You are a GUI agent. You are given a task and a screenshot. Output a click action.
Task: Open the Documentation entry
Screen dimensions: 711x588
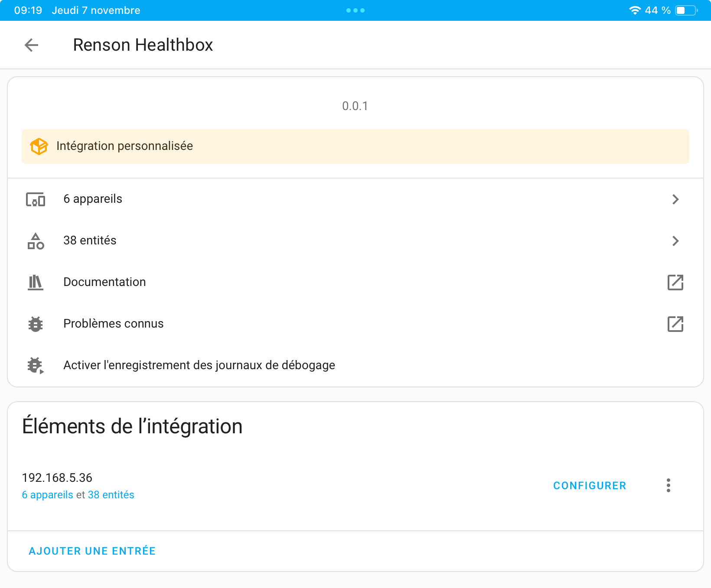click(355, 283)
